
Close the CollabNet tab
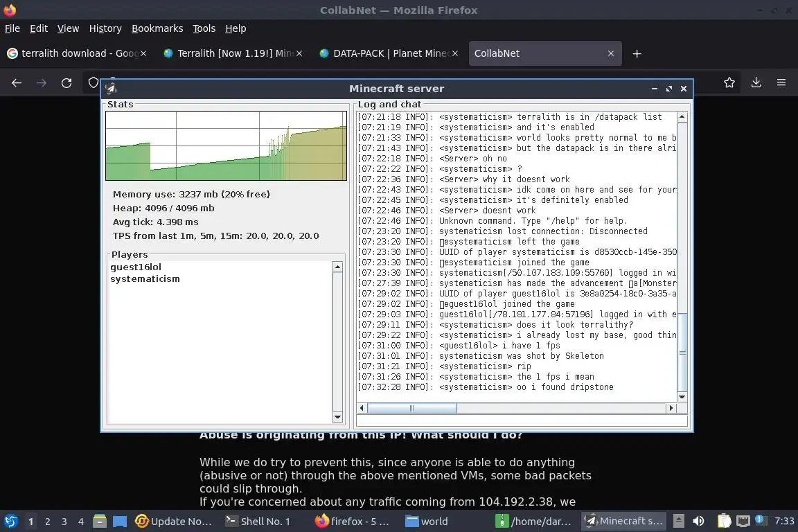coord(611,53)
